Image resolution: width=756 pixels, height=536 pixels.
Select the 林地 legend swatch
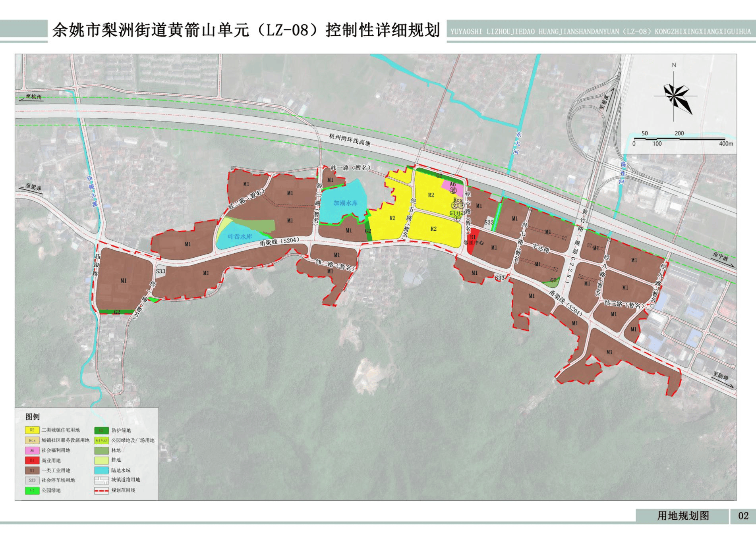(x=101, y=451)
